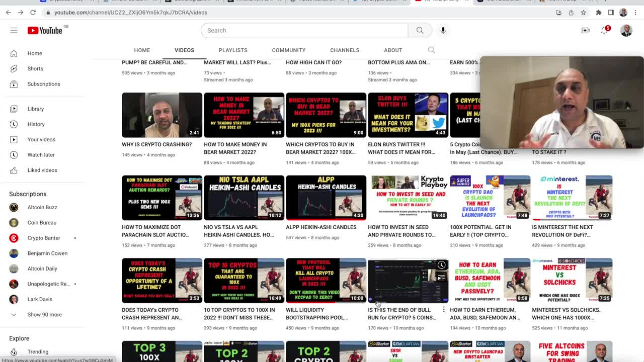Open the browser extensions puzzle icon
The height and width of the screenshot is (362, 644).
(598, 13)
